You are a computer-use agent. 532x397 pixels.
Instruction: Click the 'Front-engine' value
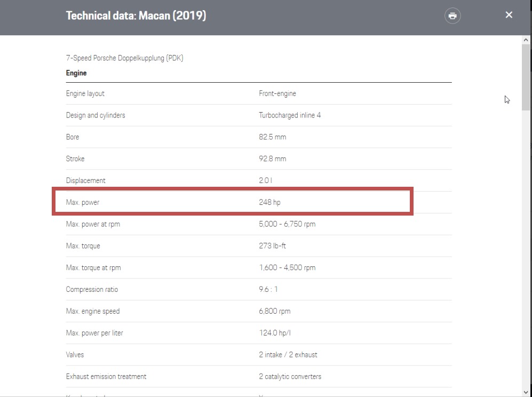coord(277,94)
